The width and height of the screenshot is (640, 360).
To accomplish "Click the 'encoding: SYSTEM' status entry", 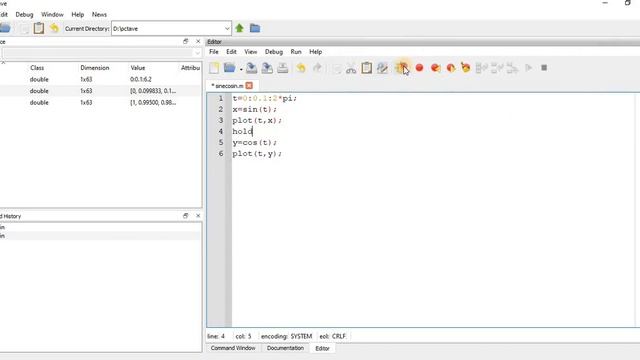I will pos(287,336).
